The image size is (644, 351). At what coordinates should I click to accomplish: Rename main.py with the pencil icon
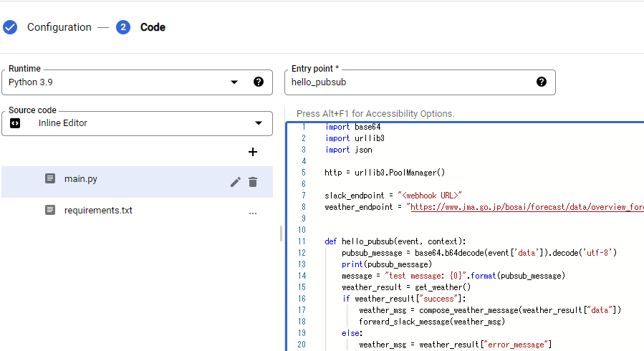(x=235, y=182)
